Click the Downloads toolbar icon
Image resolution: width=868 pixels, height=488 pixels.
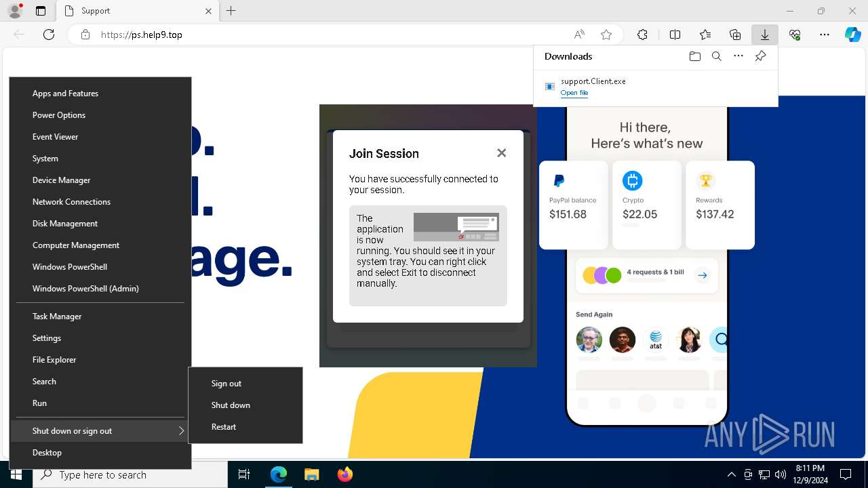765,35
